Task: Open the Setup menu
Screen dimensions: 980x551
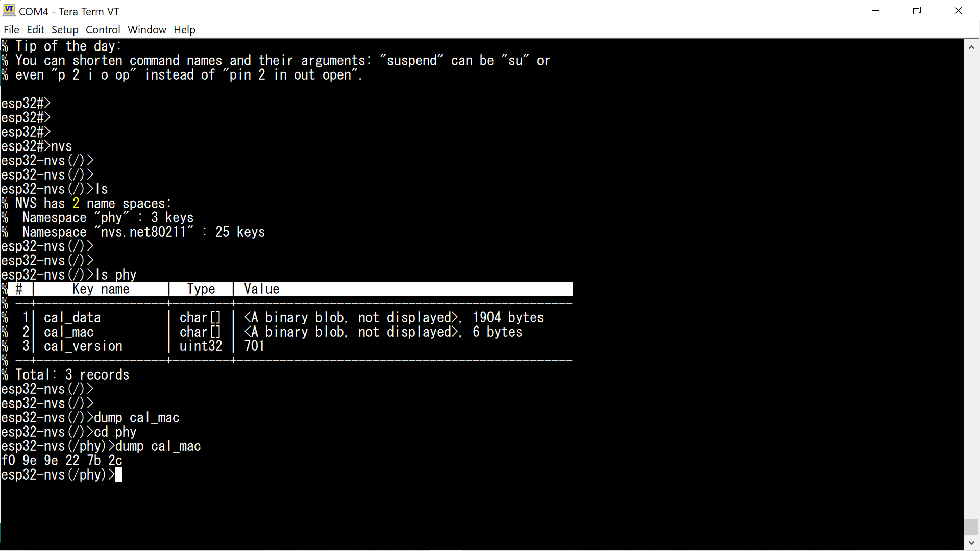Action: click(x=65, y=30)
